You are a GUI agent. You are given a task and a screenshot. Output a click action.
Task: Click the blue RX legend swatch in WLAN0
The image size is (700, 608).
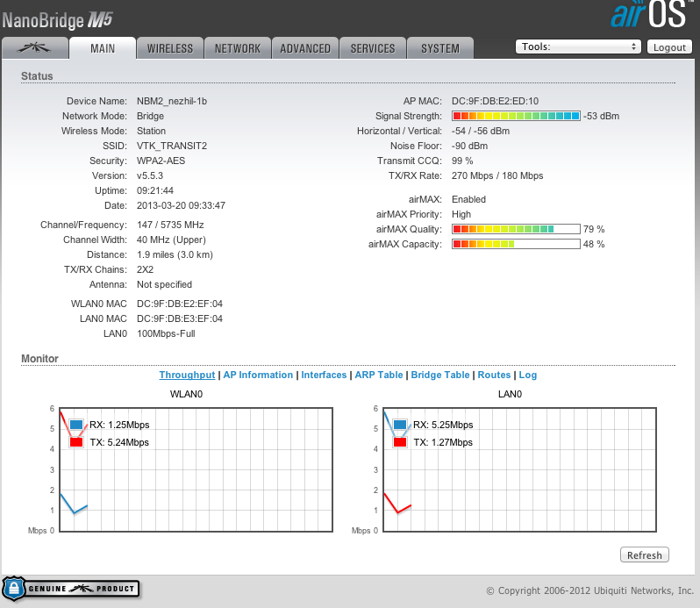pyautogui.click(x=76, y=425)
